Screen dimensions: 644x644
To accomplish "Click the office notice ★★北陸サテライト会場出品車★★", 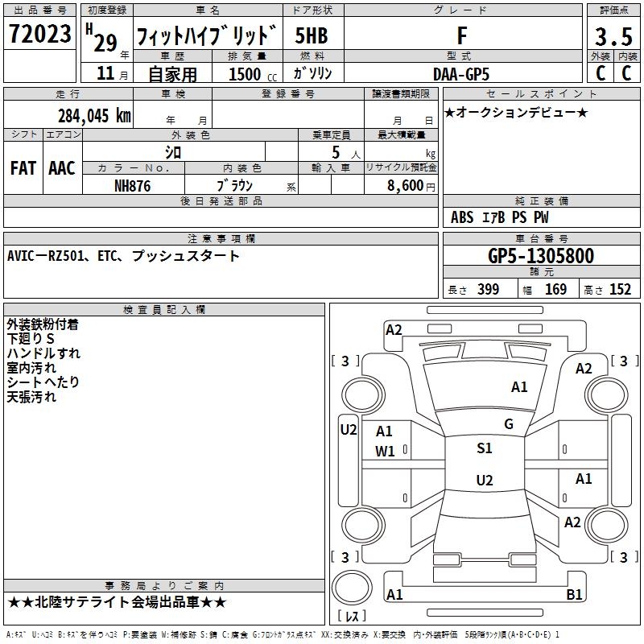I will coord(117,602).
